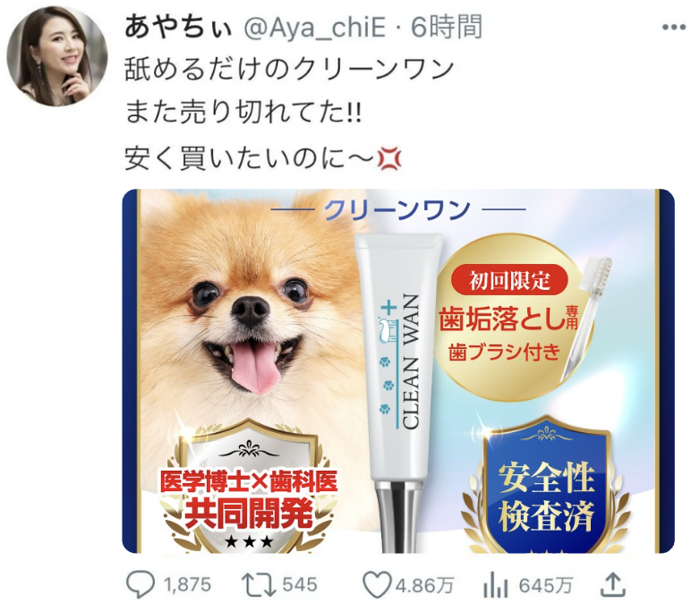700x612 pixels.
Task: Tap the retweet arrows icon
Action: 259,585
